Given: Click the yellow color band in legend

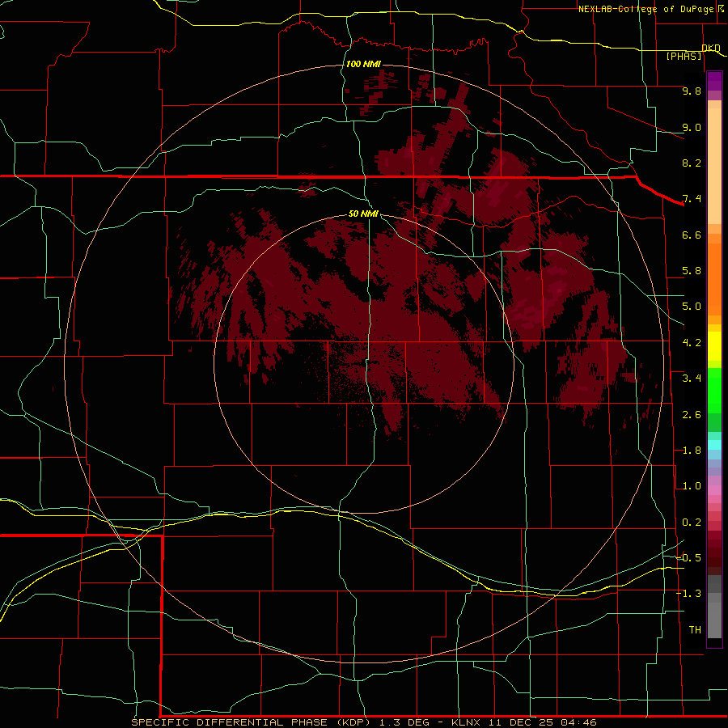Looking at the screenshot, I should (714, 346).
